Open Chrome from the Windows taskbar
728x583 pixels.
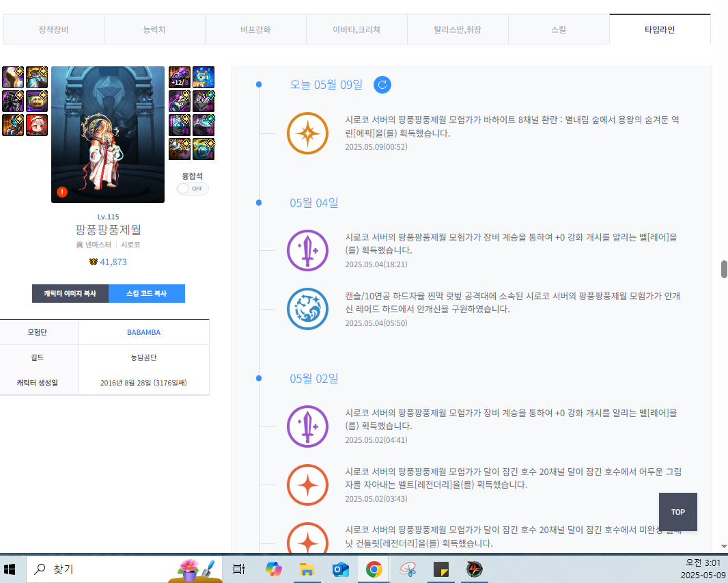tap(374, 569)
